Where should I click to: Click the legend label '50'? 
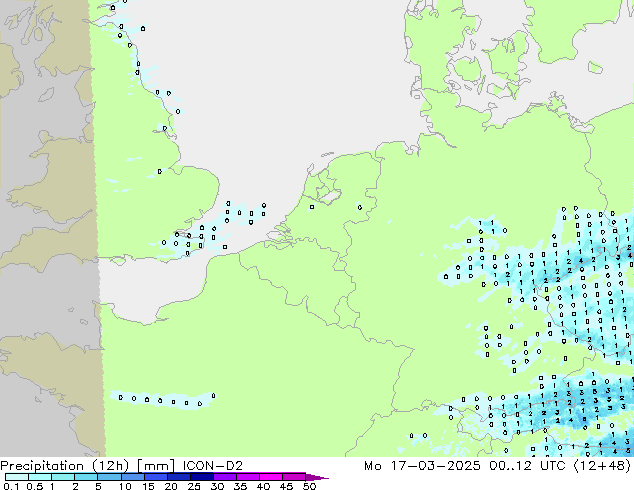(x=310, y=486)
